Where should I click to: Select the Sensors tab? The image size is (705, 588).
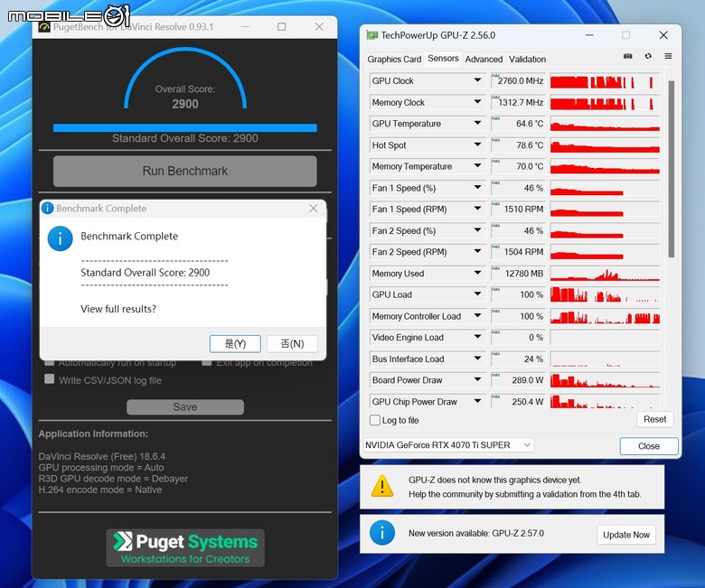[443, 59]
